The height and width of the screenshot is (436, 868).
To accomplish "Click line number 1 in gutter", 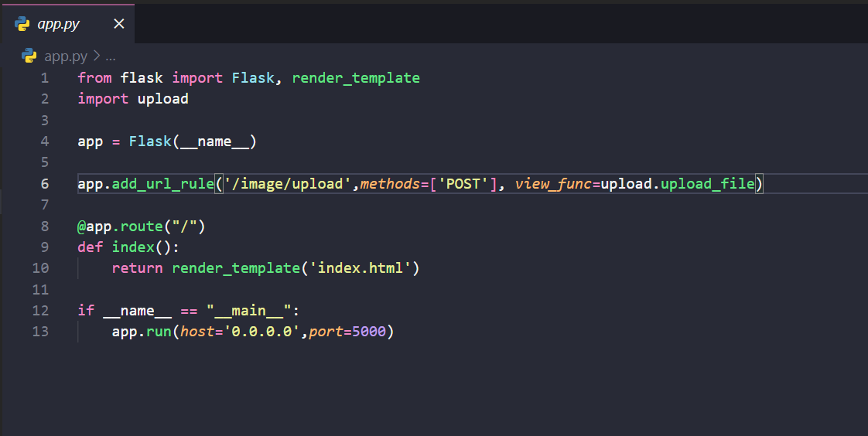I will pos(45,78).
